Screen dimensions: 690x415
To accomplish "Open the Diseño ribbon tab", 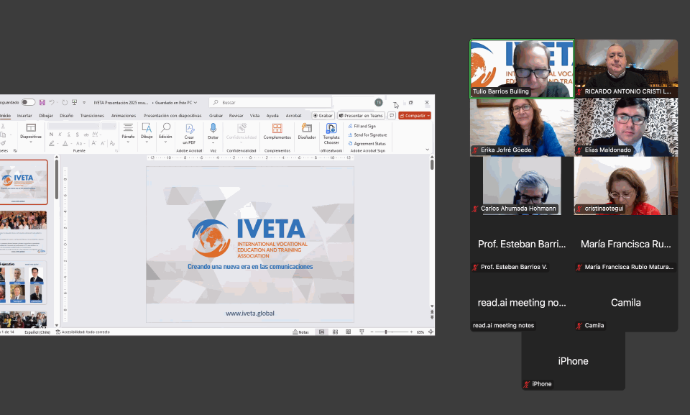I will click(66, 115).
